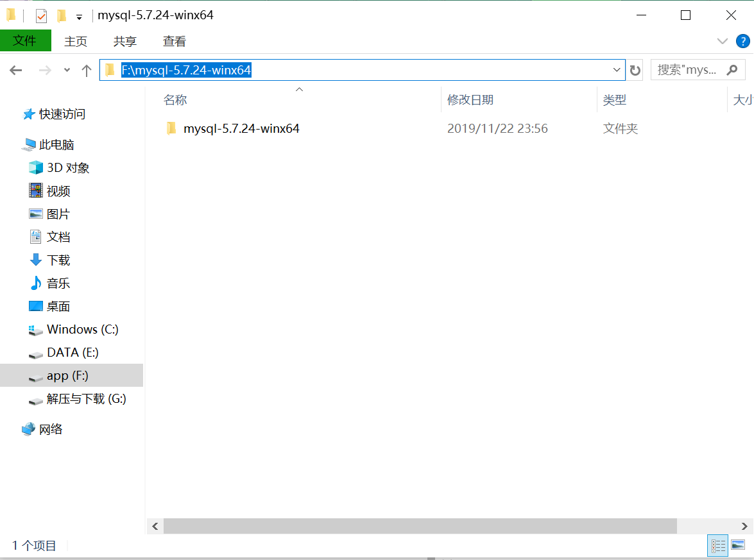Open 解压与下载 (G:) drive
Screen dimensions: 754x560
tap(86, 398)
